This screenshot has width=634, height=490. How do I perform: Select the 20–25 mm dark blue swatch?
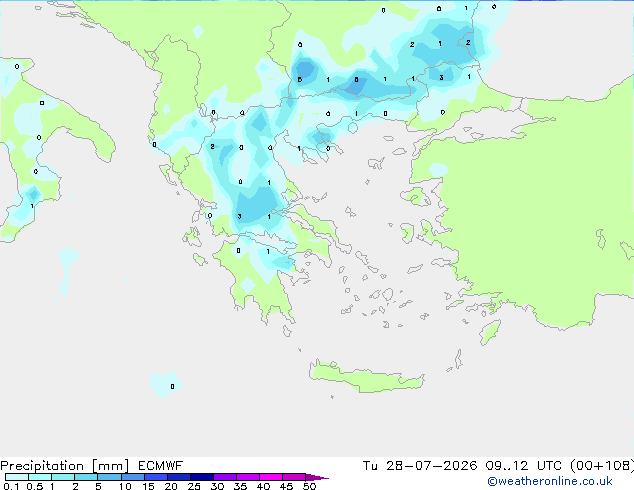[178, 477]
